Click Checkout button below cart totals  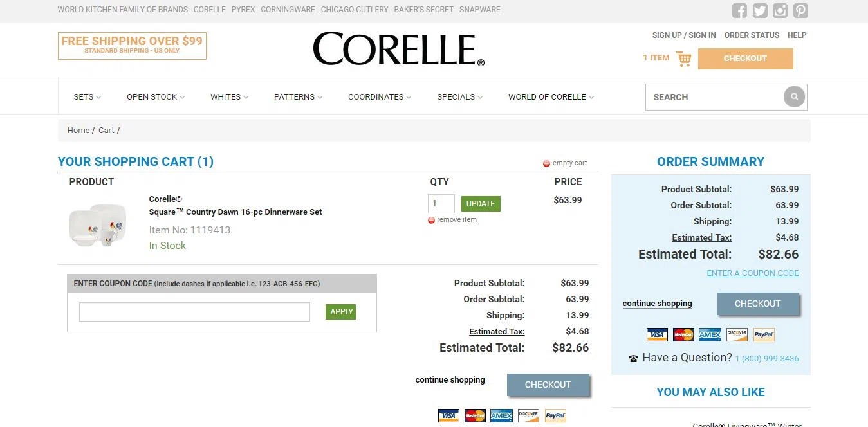pyautogui.click(x=548, y=385)
